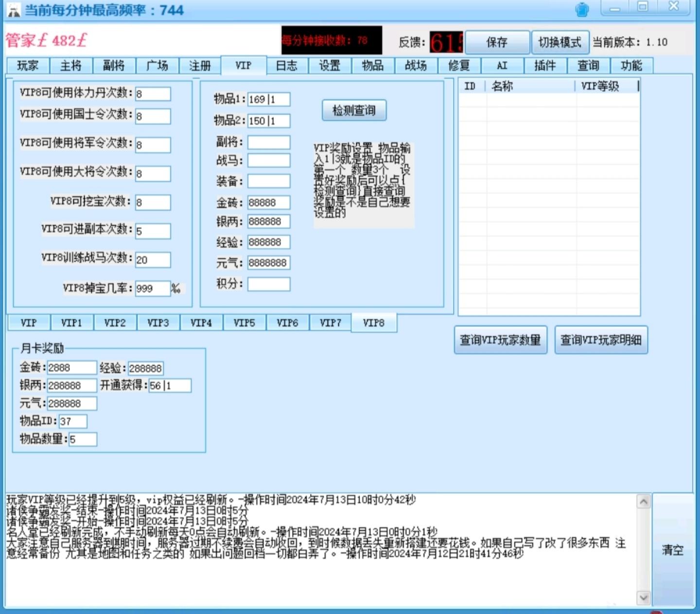The height and width of the screenshot is (614, 700).
Task: Open the AI tab
Action: click(502, 66)
